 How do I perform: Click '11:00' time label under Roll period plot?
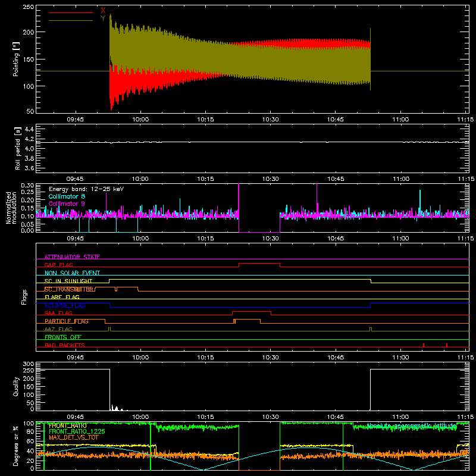pos(400,179)
